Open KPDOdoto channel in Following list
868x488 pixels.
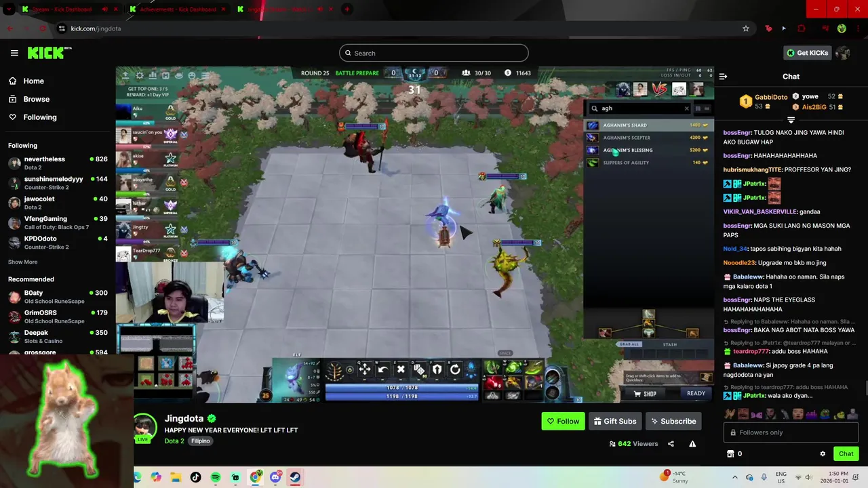(58, 242)
